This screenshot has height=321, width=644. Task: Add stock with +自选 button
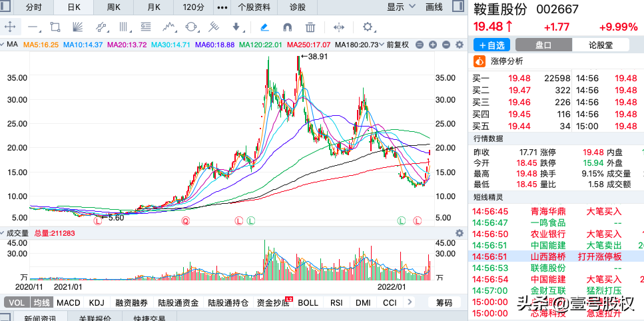[491, 45]
